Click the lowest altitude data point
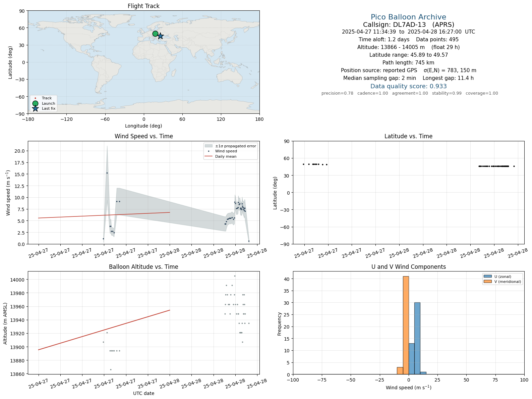 pyautogui.click(x=111, y=369)
